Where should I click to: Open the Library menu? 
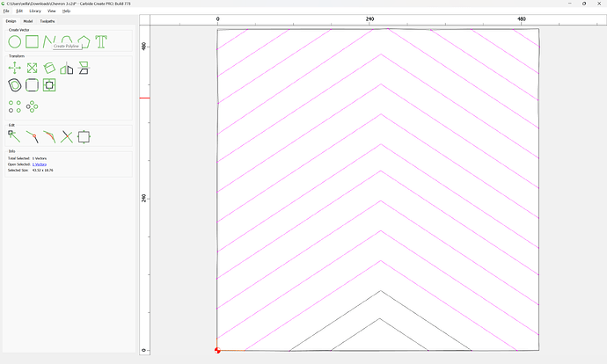pos(35,11)
